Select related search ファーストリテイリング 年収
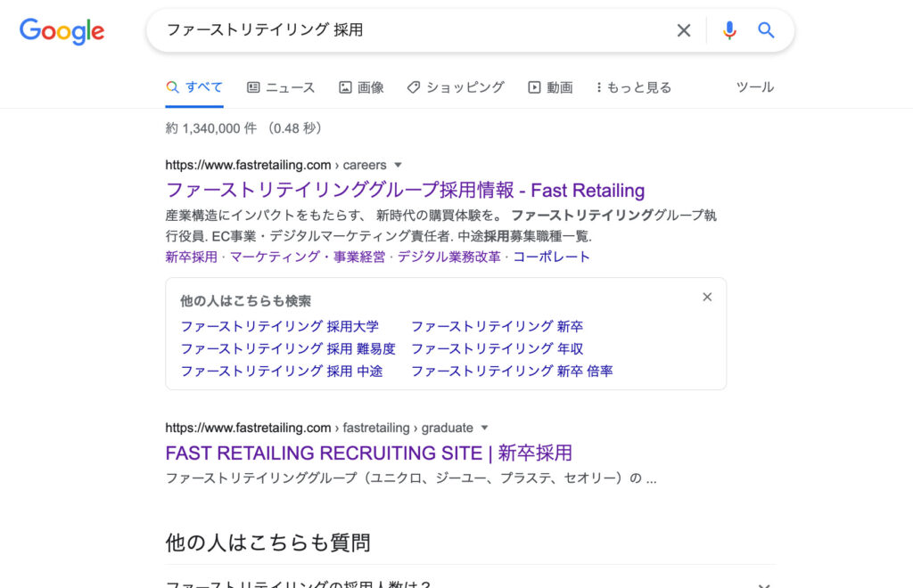Screen dimensions: 913x588 coord(498,349)
